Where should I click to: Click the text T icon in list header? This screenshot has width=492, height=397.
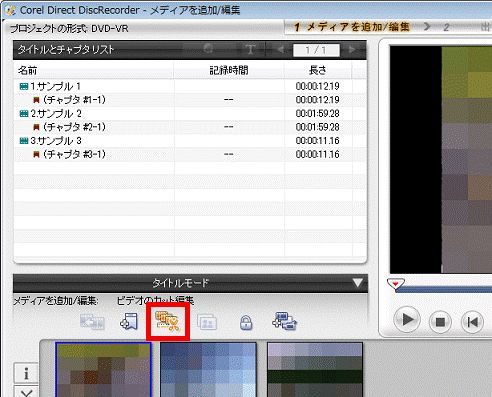coord(250,50)
